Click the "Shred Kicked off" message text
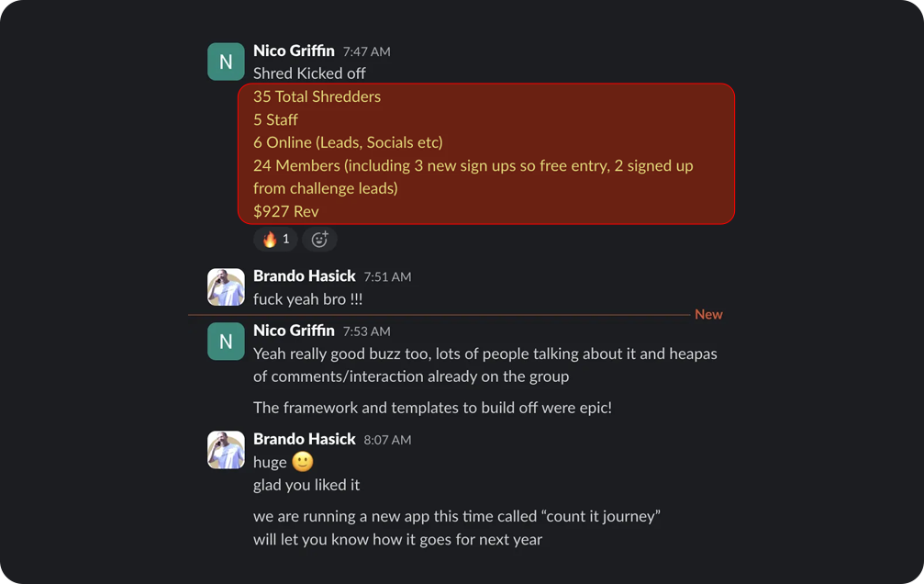The image size is (924, 584). (x=309, y=73)
